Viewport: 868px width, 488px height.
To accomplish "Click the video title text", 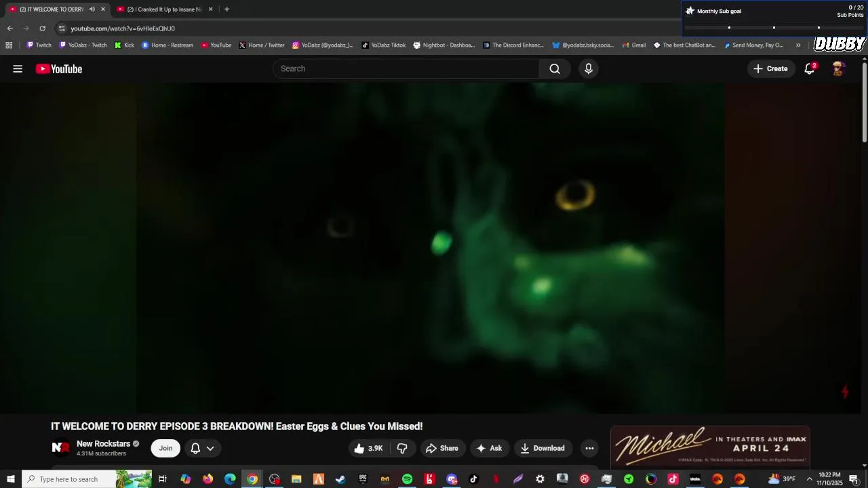I will pos(237,426).
